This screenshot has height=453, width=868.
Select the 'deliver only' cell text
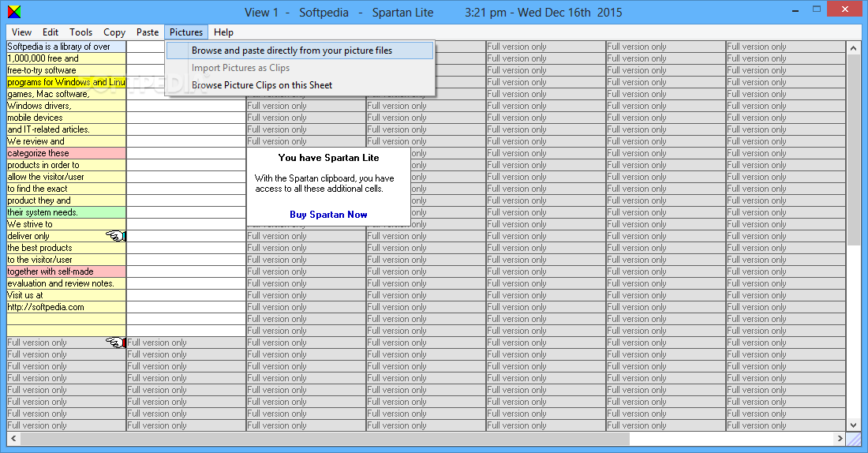[28, 236]
